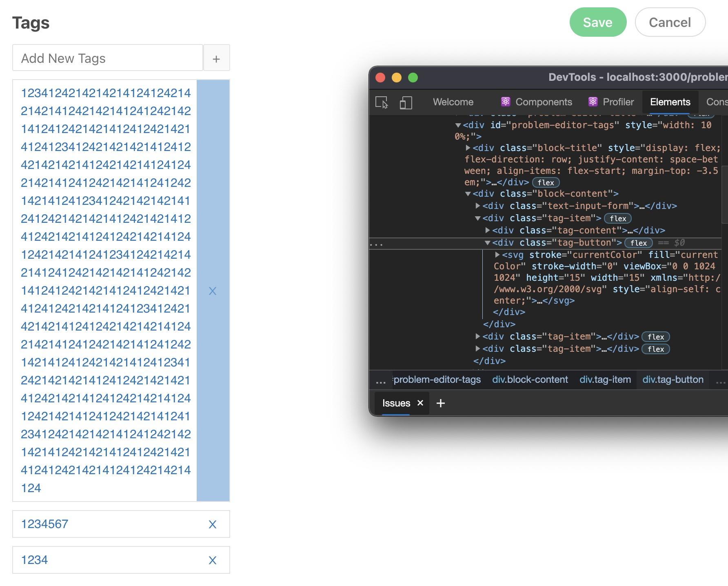Click the plus button to add tag
Screen dimensions: 728x586
216,58
